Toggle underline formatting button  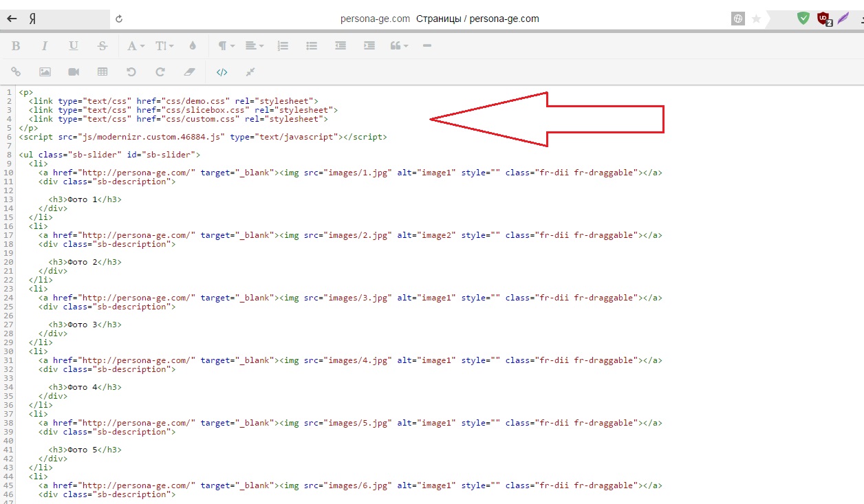(x=74, y=46)
